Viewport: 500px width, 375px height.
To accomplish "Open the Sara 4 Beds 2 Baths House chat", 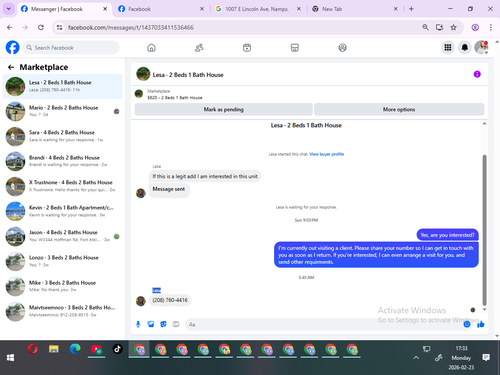I will click(x=63, y=136).
